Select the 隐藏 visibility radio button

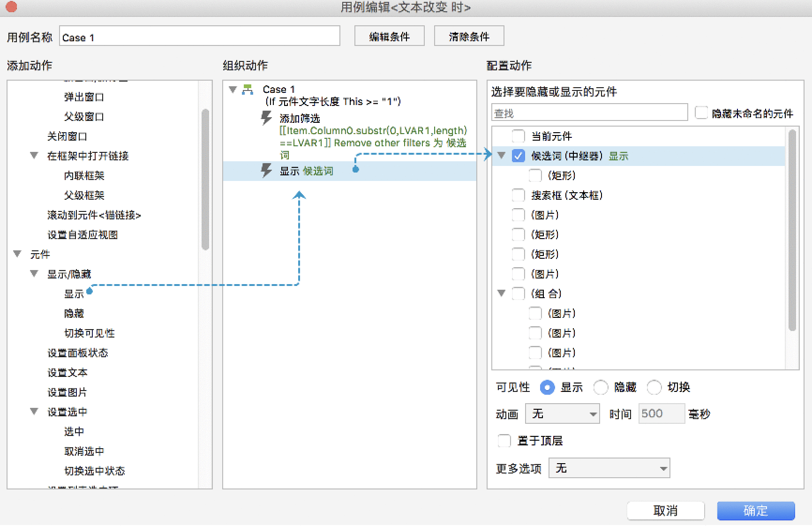pyautogui.click(x=601, y=388)
